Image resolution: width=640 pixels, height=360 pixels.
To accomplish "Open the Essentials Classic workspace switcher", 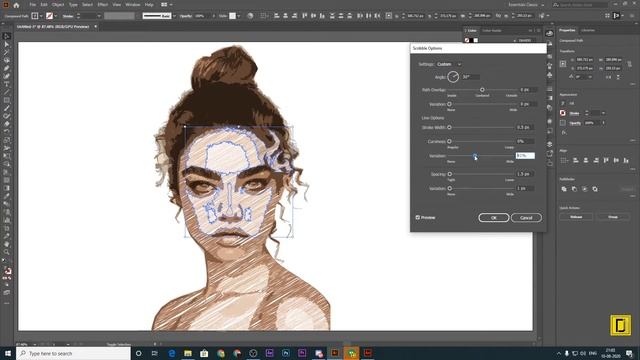I will pyautogui.click(x=526, y=4).
